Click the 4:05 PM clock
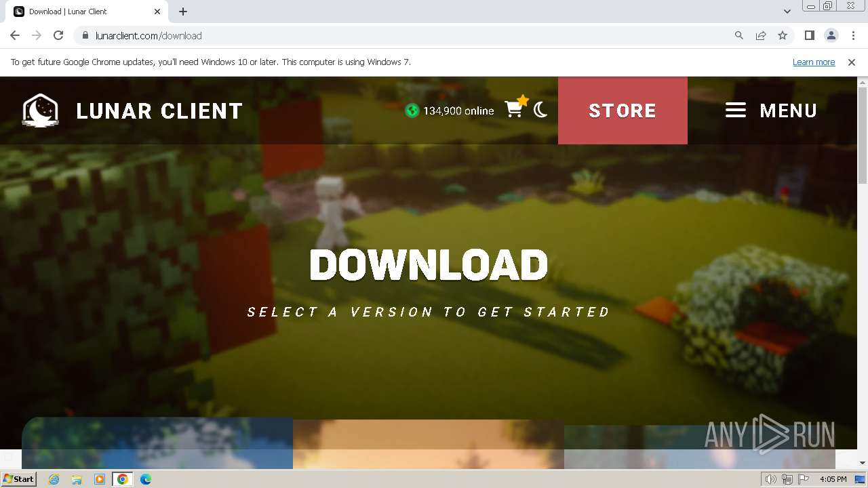 (833, 479)
